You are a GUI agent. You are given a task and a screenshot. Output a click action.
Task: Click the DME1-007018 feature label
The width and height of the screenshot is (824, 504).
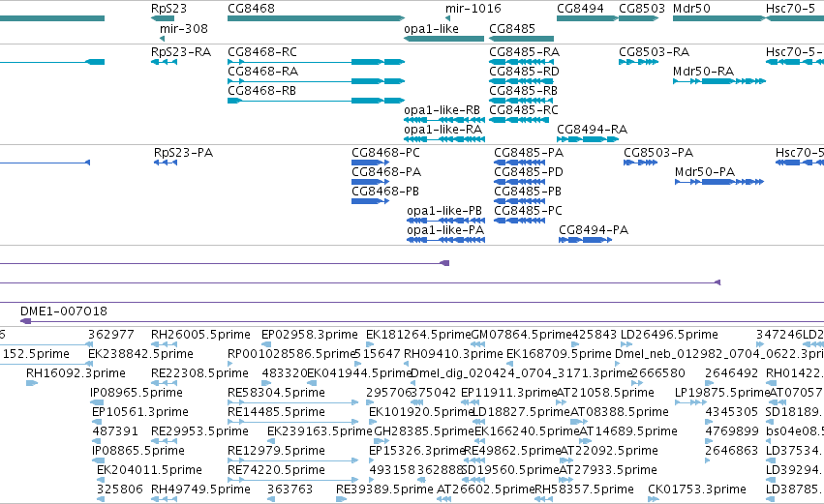click(x=64, y=311)
